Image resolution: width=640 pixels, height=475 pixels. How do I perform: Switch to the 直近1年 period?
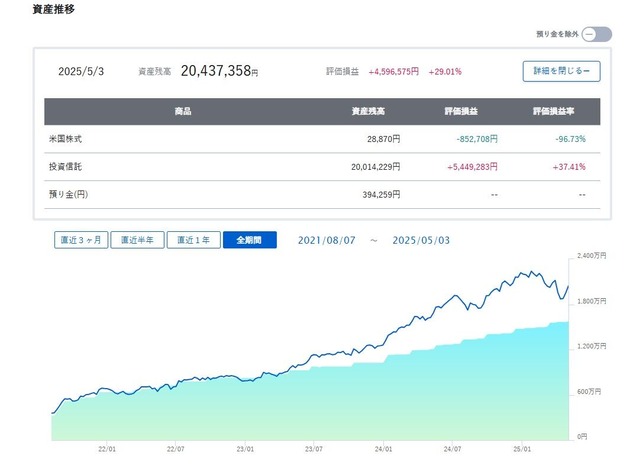tap(193, 240)
